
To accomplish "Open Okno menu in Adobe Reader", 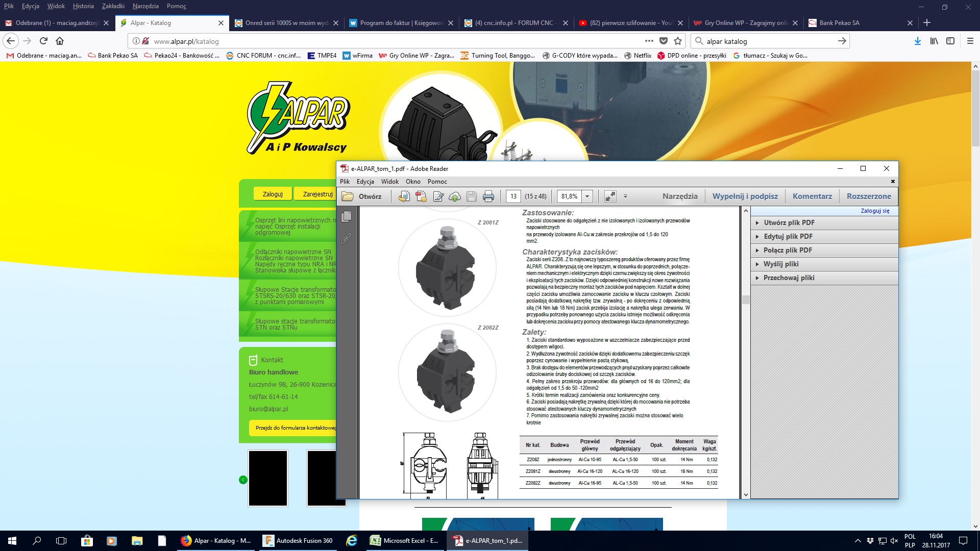I will [413, 182].
